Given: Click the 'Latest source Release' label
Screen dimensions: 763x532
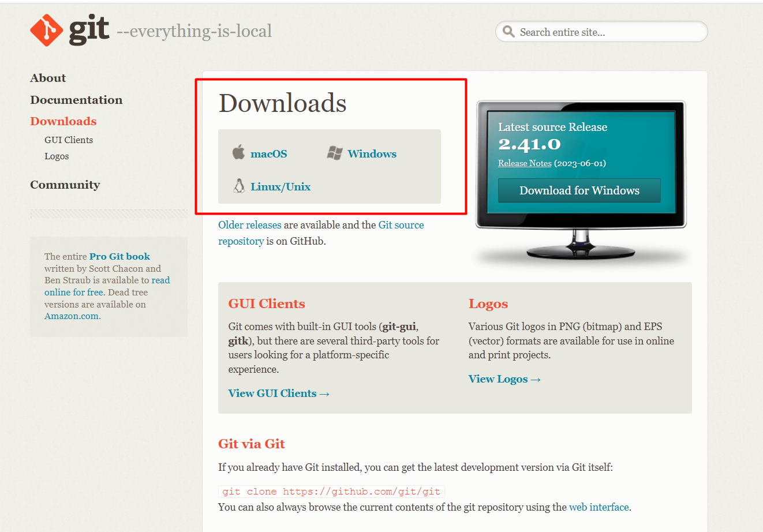Looking at the screenshot, I should (x=553, y=127).
